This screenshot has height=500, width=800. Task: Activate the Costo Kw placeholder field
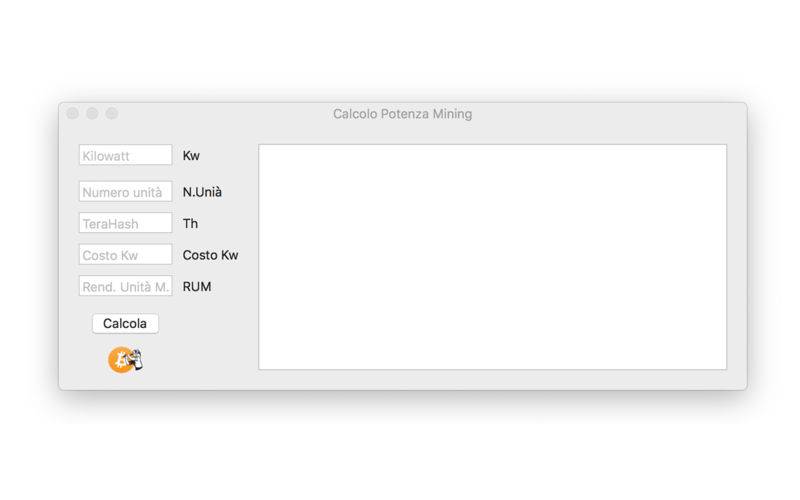coord(126,255)
